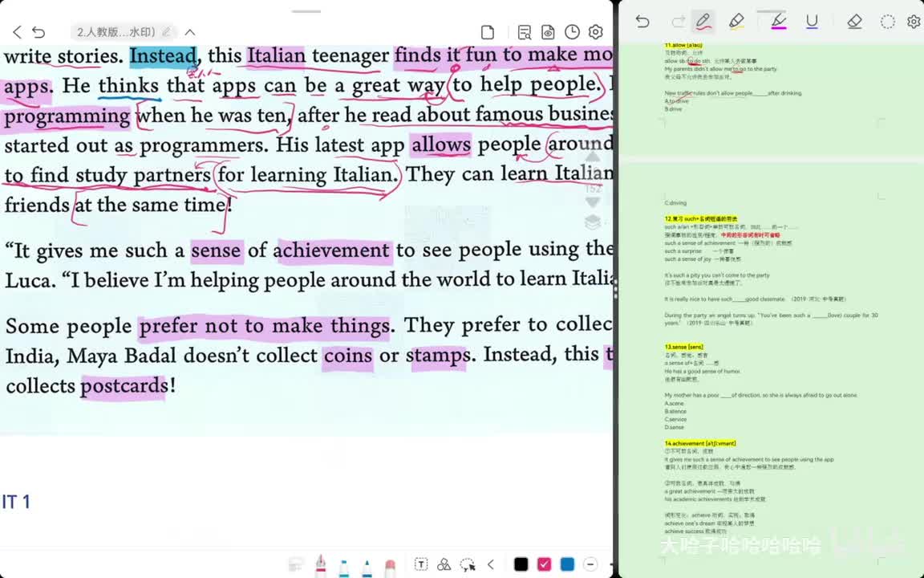Redo in the right green panel
This screenshot has height=578, width=924.
click(x=678, y=22)
